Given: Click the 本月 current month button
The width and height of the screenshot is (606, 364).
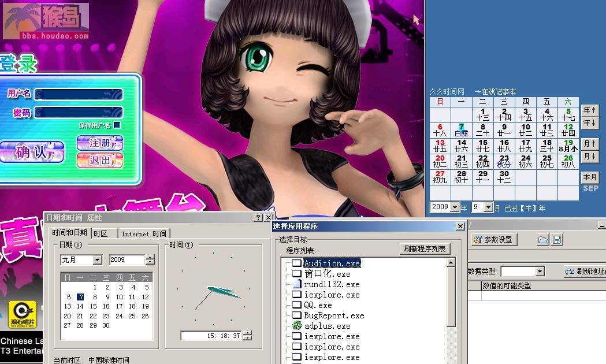Looking at the screenshot, I should click(x=590, y=177).
